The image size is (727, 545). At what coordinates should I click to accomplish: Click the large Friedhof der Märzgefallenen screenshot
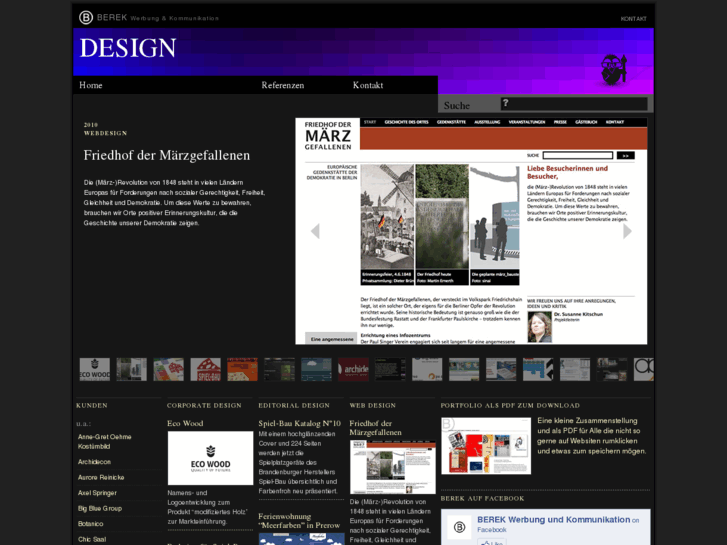pyautogui.click(x=471, y=231)
